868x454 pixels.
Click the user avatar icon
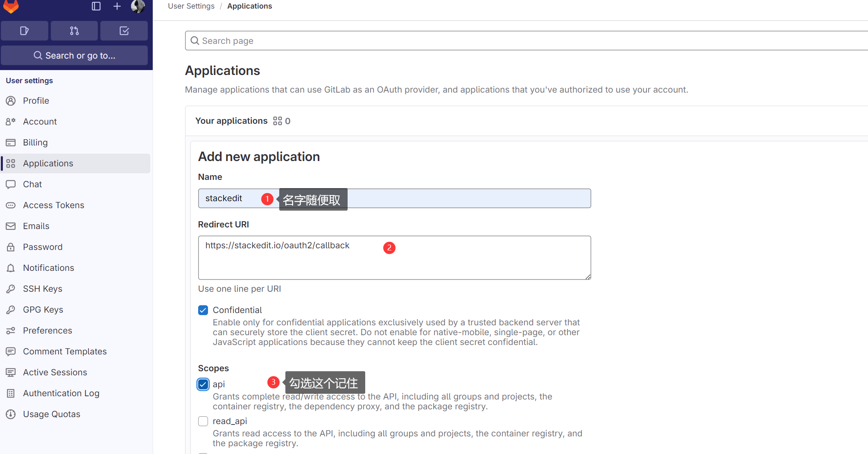click(137, 6)
